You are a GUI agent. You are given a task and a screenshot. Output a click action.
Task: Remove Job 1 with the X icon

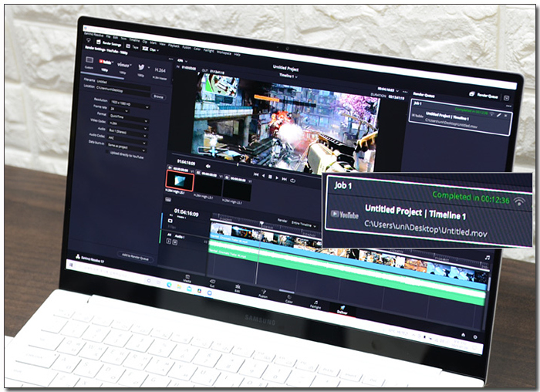tap(505, 116)
